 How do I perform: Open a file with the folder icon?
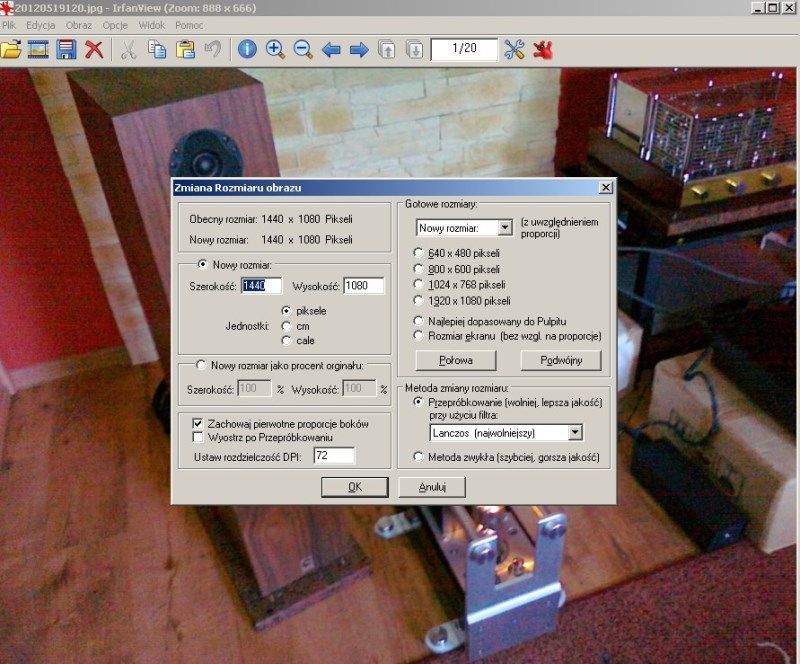tap(11, 50)
